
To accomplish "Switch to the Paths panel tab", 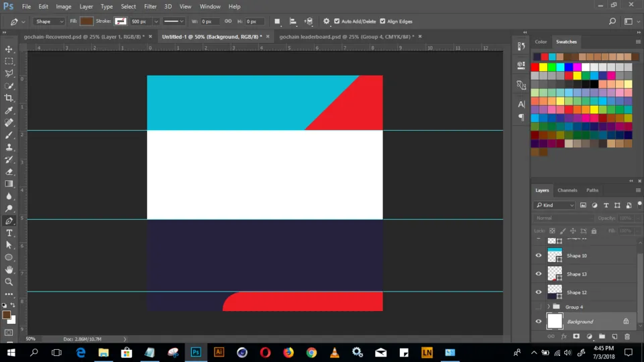I will [x=592, y=190].
